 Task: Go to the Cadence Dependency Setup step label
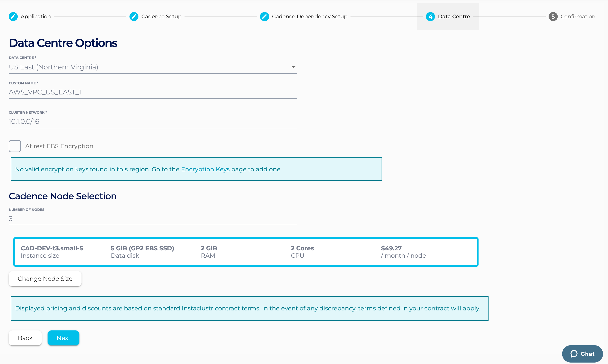(309, 16)
